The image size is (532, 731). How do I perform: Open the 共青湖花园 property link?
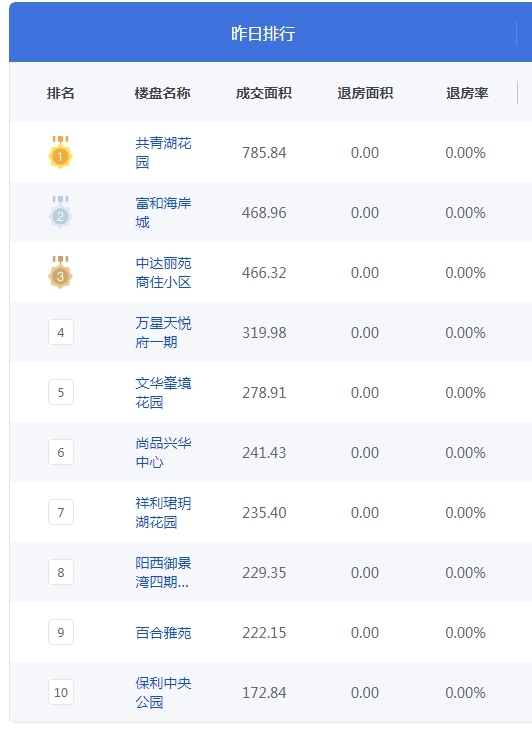coord(163,152)
